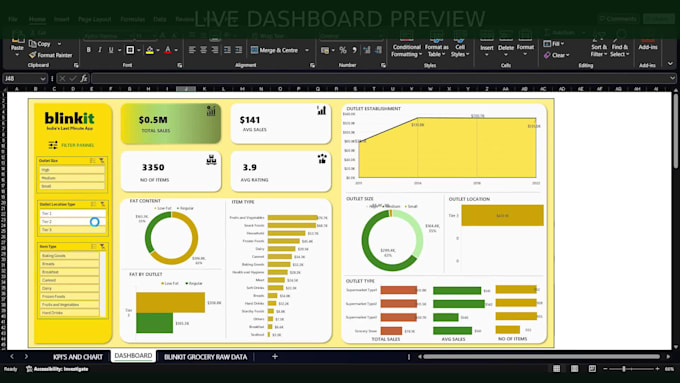Click the Borders icon
Image resolution: width=680 pixels, height=383 pixels.
point(130,50)
